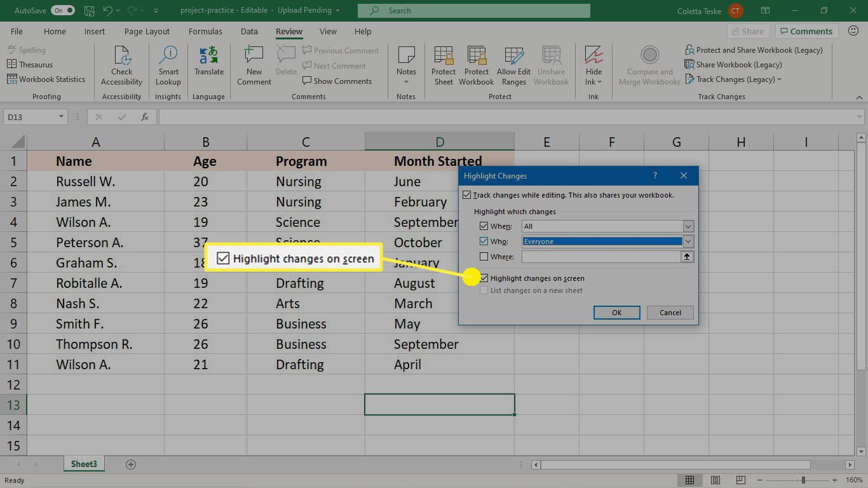Click in the Where range input field
The width and height of the screenshot is (868, 488).
601,257
